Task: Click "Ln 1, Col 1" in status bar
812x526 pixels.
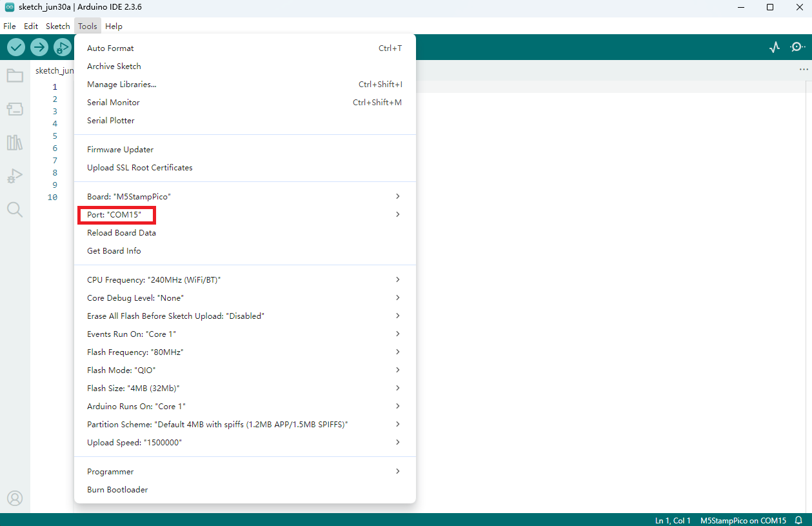Action: click(x=673, y=520)
